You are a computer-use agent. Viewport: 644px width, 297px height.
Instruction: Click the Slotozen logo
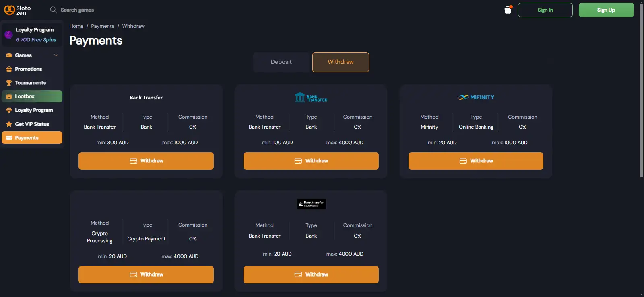point(17,10)
